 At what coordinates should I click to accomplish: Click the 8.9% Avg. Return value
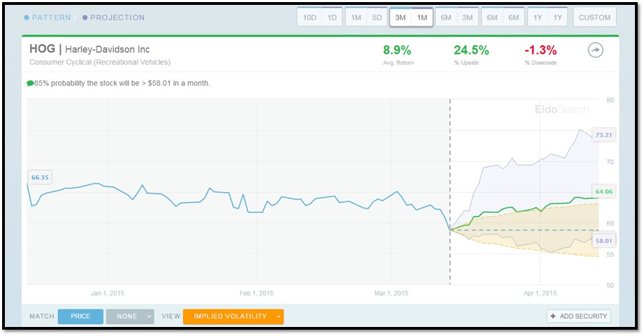pos(397,50)
